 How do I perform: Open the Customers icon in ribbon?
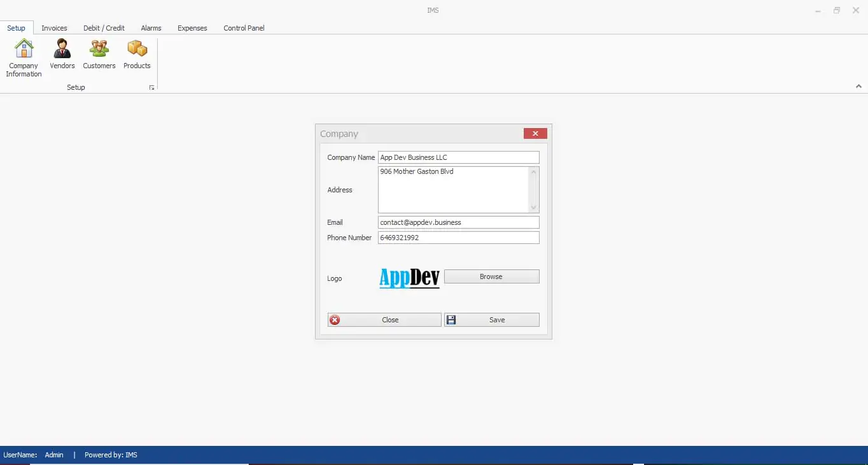[x=99, y=54]
